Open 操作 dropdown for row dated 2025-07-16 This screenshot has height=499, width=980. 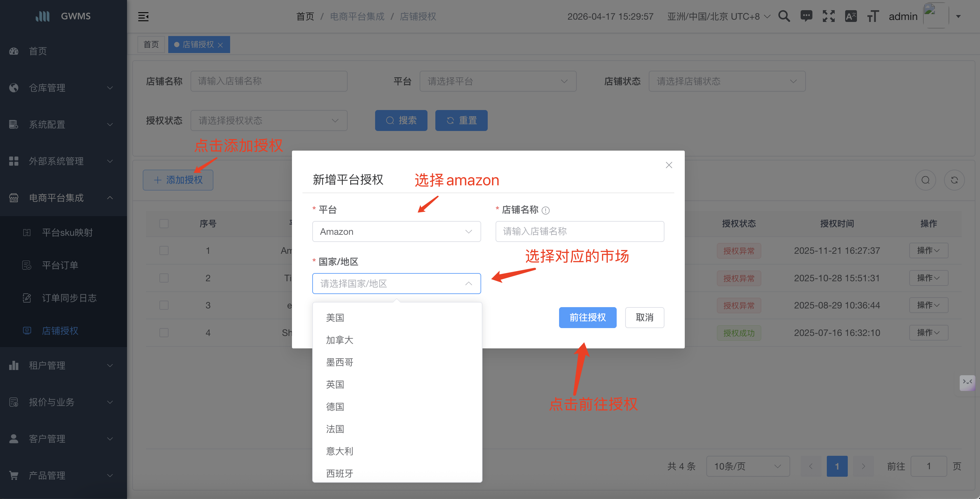(928, 333)
